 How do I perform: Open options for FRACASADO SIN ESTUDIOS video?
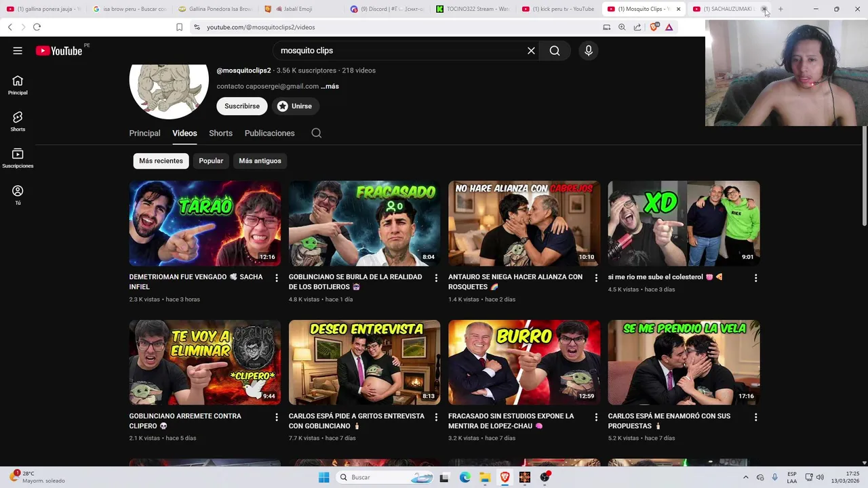[596, 418]
